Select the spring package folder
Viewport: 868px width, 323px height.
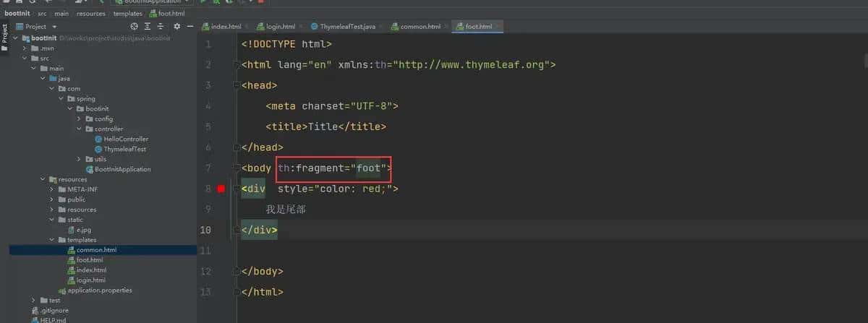coord(80,98)
